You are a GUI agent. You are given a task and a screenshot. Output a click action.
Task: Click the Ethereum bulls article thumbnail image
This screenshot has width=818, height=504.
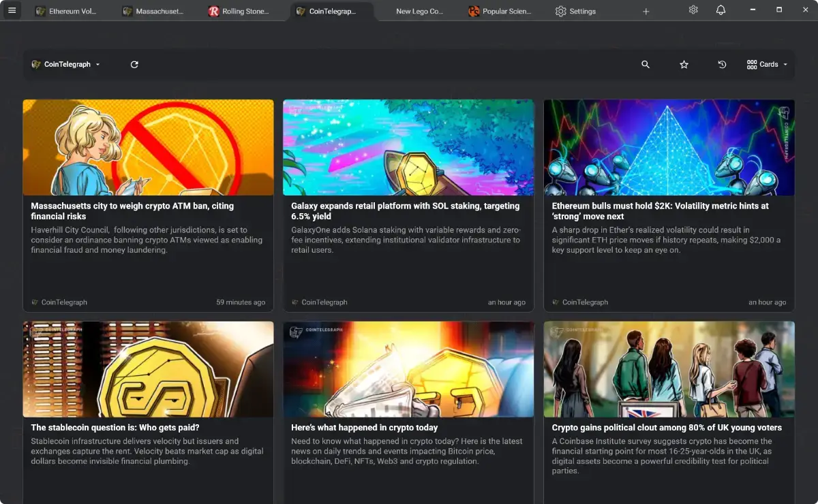coord(669,148)
